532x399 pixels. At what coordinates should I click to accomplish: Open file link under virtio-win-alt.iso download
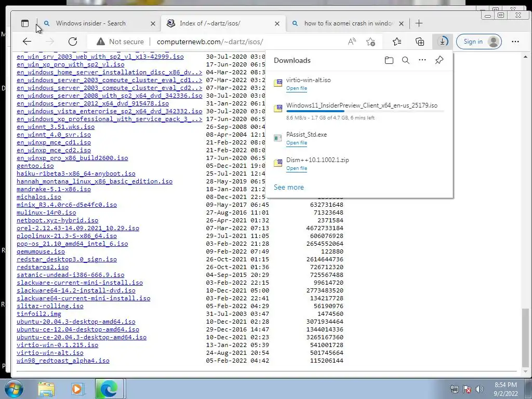(x=296, y=88)
